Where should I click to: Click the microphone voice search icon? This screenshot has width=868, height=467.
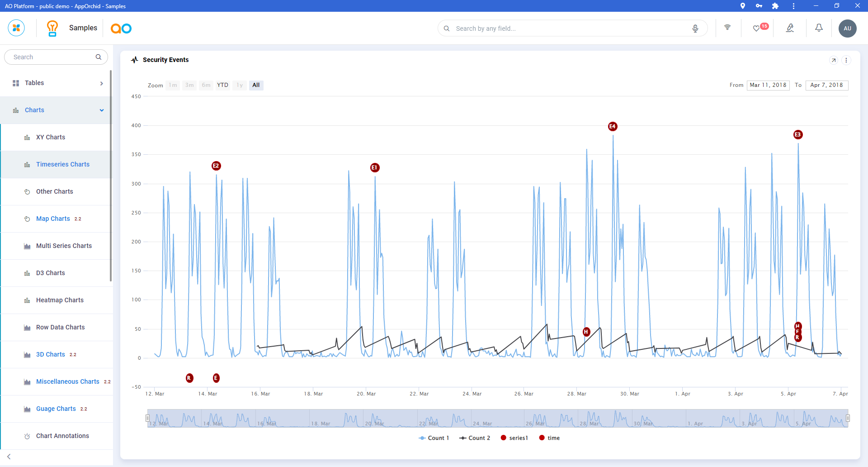tap(695, 29)
